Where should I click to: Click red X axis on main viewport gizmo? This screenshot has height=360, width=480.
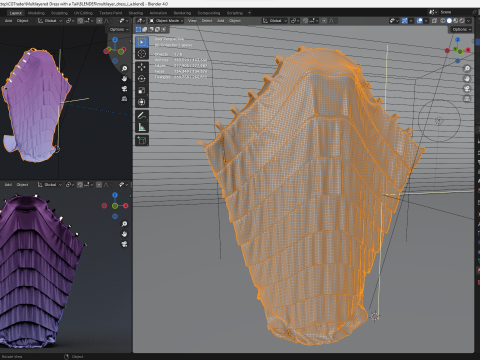(468, 50)
